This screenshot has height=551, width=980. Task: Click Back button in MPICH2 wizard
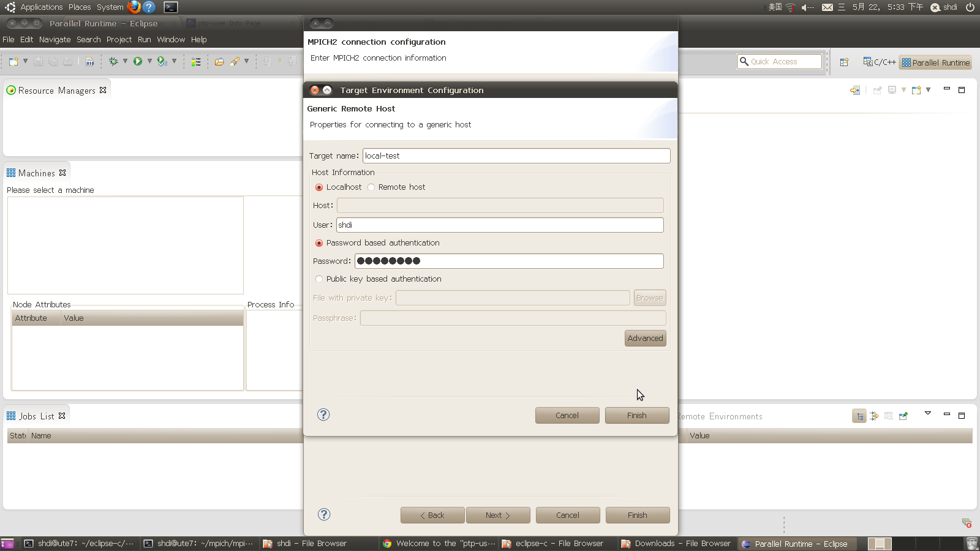pyautogui.click(x=432, y=515)
